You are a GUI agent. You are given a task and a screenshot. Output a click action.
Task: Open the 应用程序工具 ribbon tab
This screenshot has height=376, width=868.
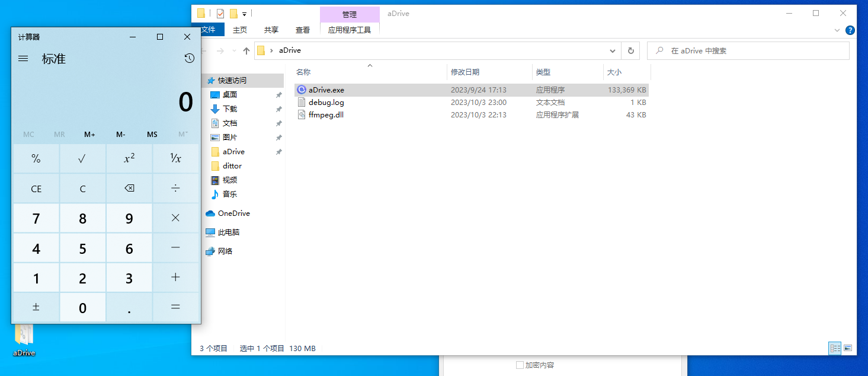[350, 30]
